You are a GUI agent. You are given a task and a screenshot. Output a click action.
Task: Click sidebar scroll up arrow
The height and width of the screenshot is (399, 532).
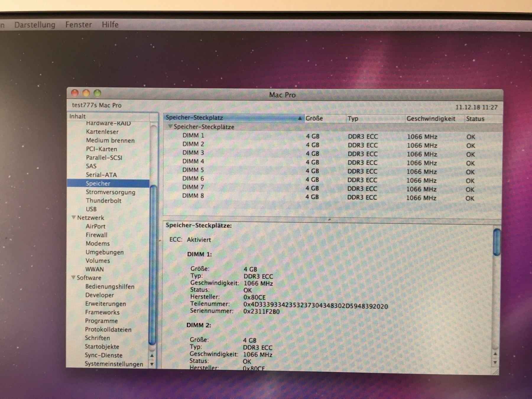tap(152, 356)
